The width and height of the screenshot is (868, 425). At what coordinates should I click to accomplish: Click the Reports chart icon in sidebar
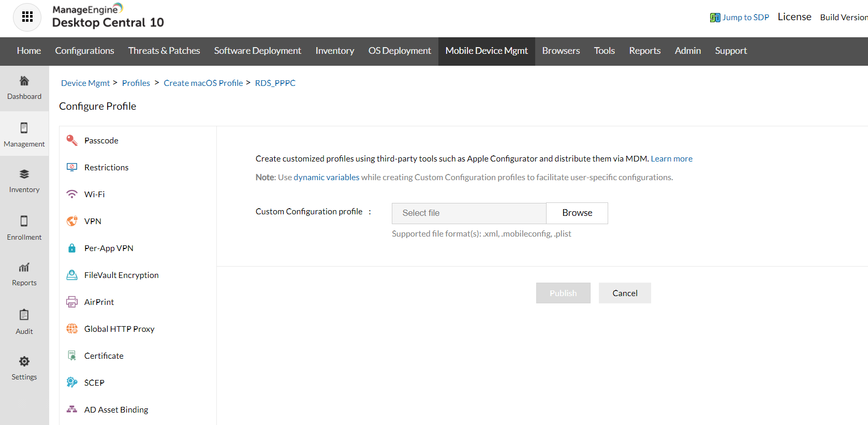[x=24, y=267]
